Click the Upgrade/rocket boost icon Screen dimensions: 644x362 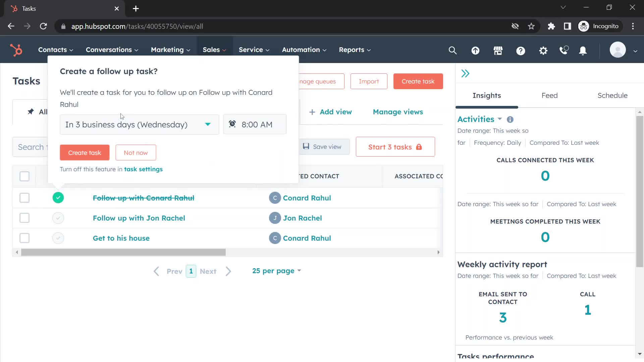pos(476,50)
